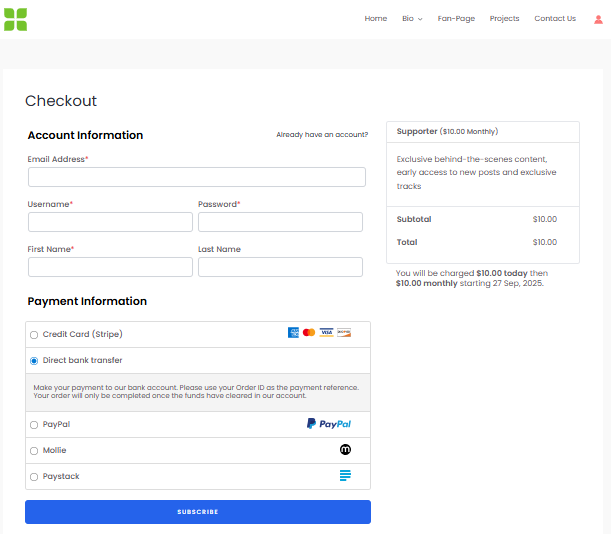Screen dimensions: 611x534
Task: Click the 'Supporter ($10.00 Monthly)' plan title
Action: coord(447,131)
